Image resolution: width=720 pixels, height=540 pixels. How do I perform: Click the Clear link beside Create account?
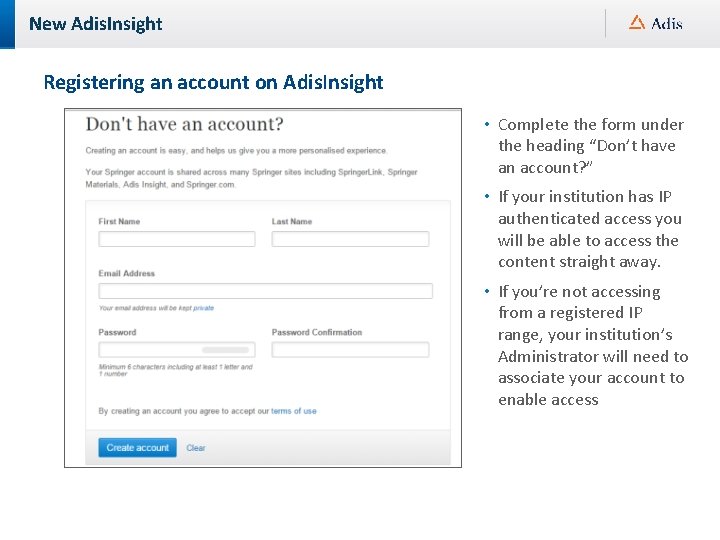196,448
